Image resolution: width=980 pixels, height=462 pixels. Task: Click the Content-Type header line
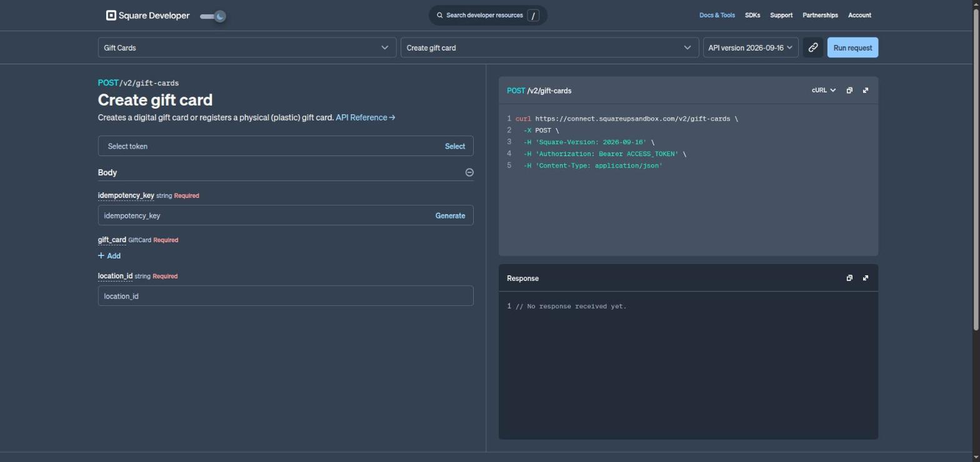pyautogui.click(x=592, y=165)
